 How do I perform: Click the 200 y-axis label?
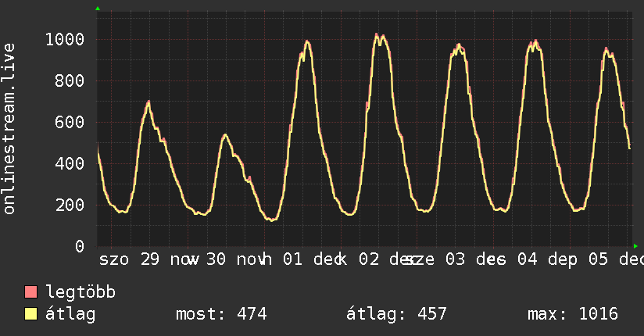pyautogui.click(x=70, y=206)
